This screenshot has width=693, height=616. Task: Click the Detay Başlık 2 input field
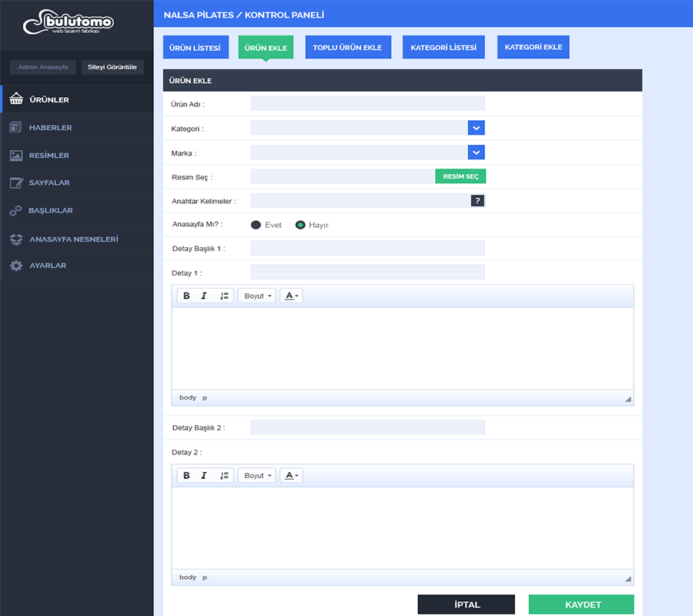[368, 427]
